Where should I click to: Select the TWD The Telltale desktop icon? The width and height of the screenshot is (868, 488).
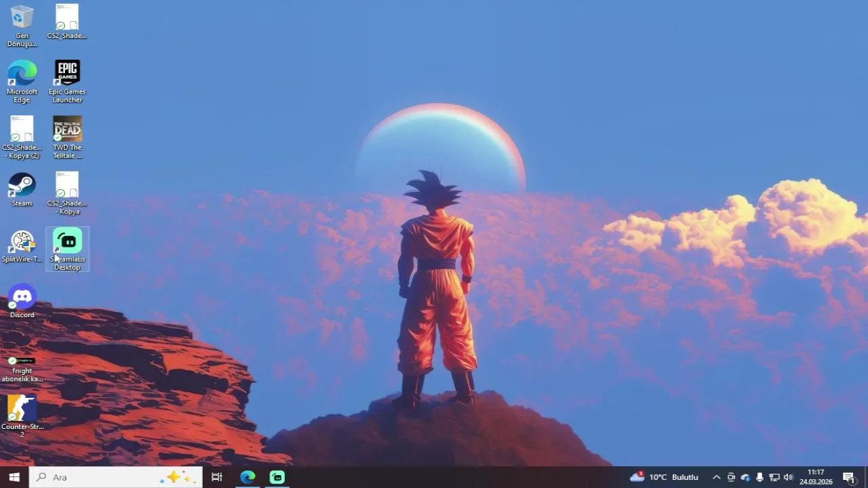pos(67,138)
